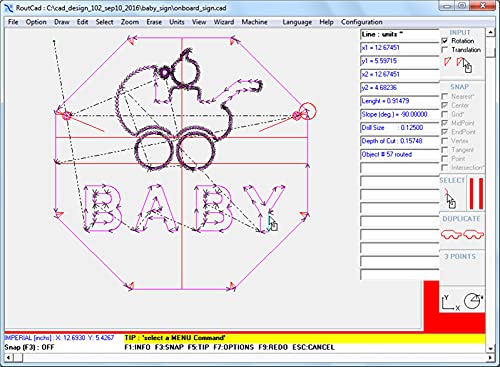
Task: Open the Wizard menu
Action: pyautogui.click(x=224, y=22)
